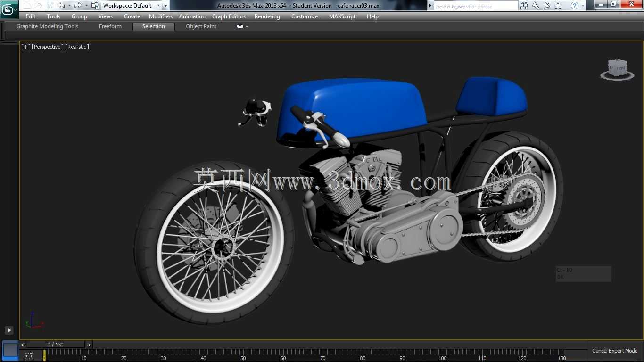Click the keyword search input field
The width and height of the screenshot is (644, 362).
[x=475, y=6]
